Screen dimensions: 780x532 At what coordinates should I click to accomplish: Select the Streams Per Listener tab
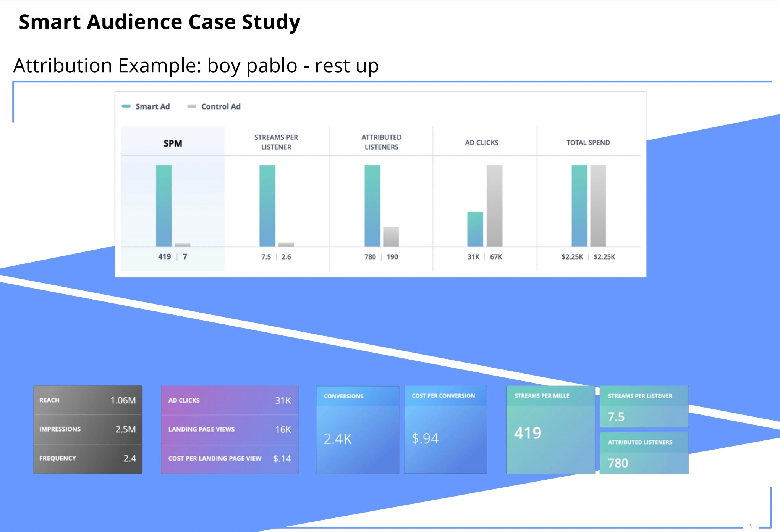click(x=276, y=142)
